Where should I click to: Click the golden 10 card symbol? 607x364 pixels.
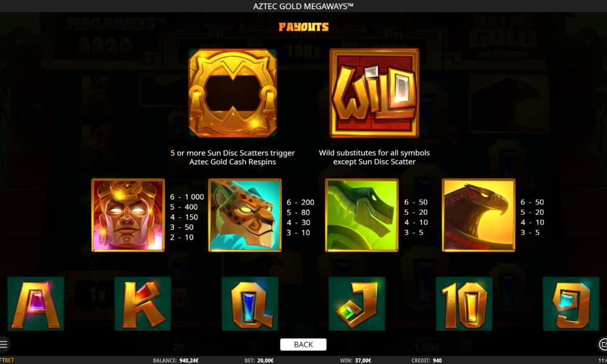[464, 304]
